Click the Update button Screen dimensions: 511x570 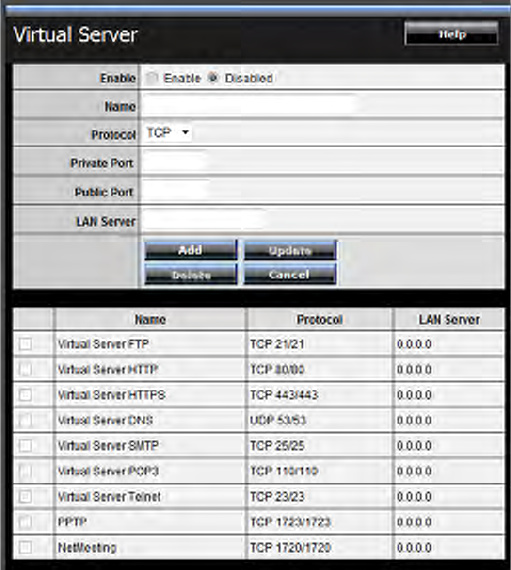coord(290,250)
